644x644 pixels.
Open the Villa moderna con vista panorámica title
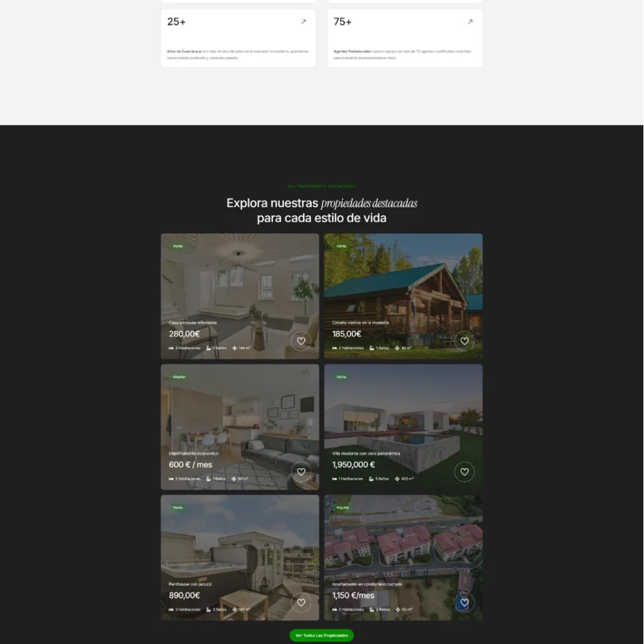366,453
